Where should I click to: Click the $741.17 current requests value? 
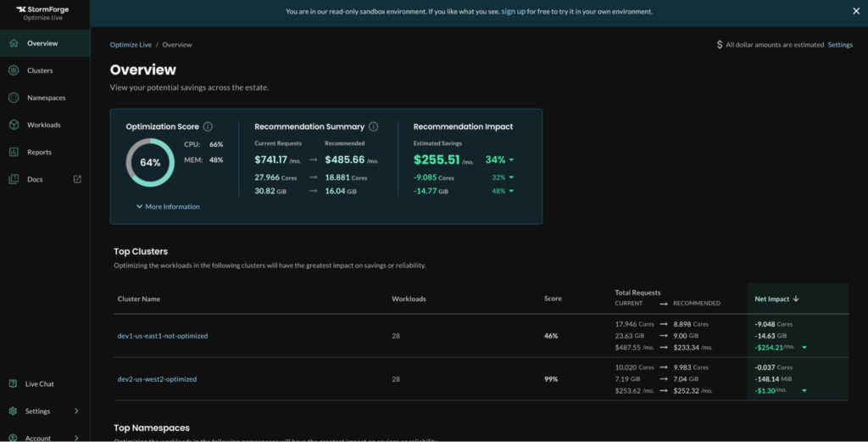point(270,159)
